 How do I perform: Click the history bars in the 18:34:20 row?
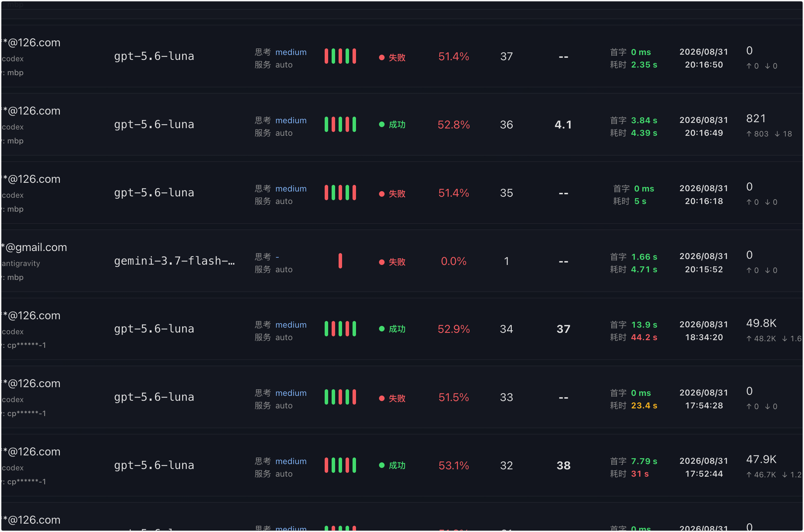pyautogui.click(x=340, y=329)
